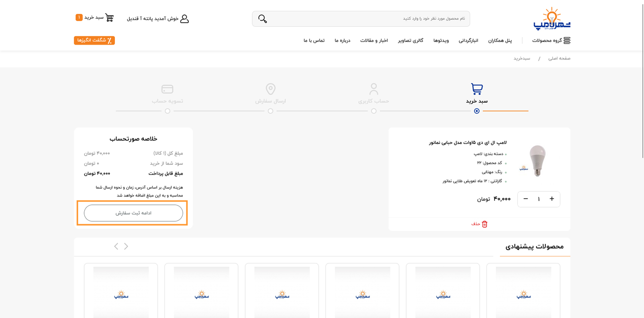
Task: Open the پنل همکاران menu item
Action: click(x=500, y=41)
